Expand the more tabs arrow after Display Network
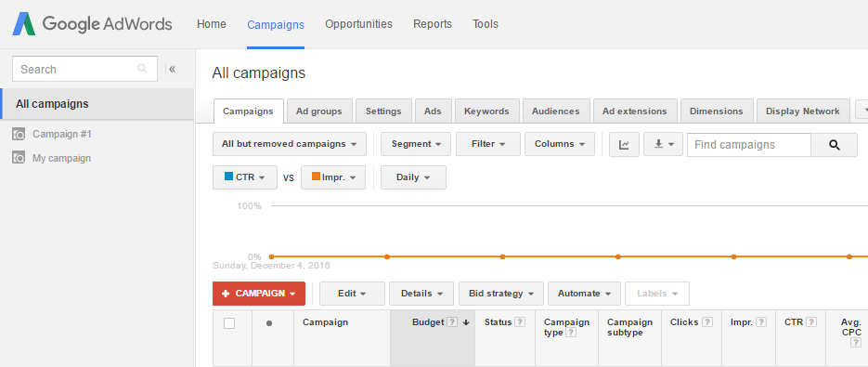The width and height of the screenshot is (868, 367). coord(862,111)
